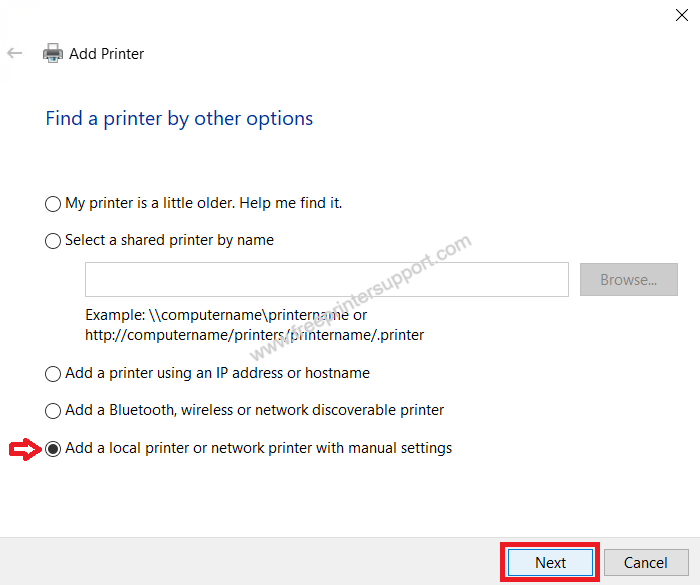Close the Add Printer dialog window

(681, 13)
